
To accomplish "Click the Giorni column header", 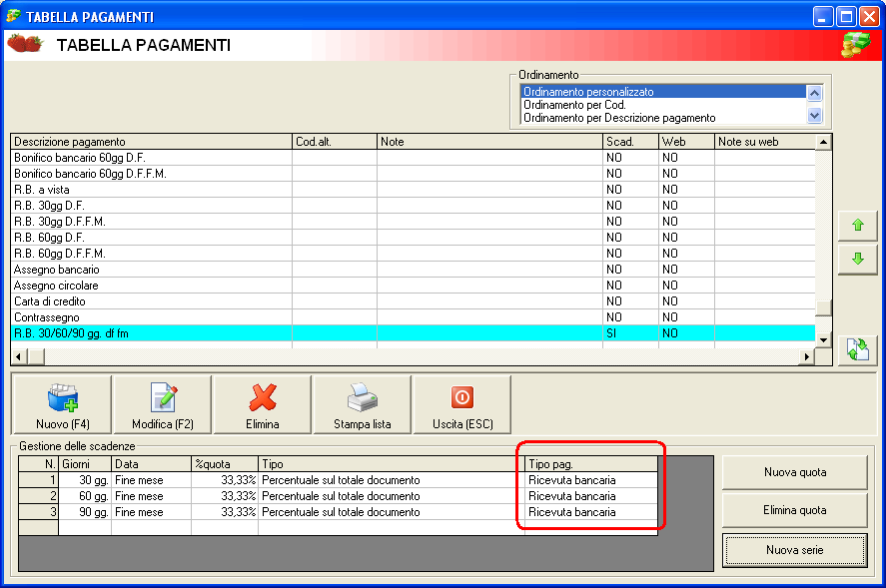I will pos(85,464).
